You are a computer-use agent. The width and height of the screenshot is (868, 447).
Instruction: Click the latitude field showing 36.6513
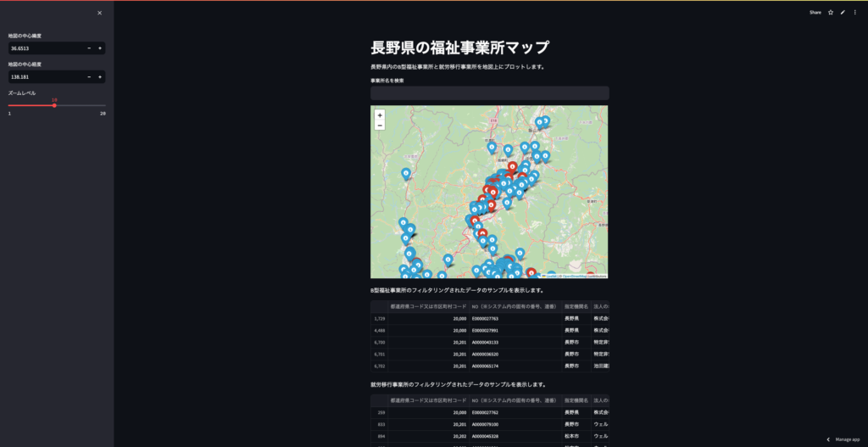coord(44,48)
